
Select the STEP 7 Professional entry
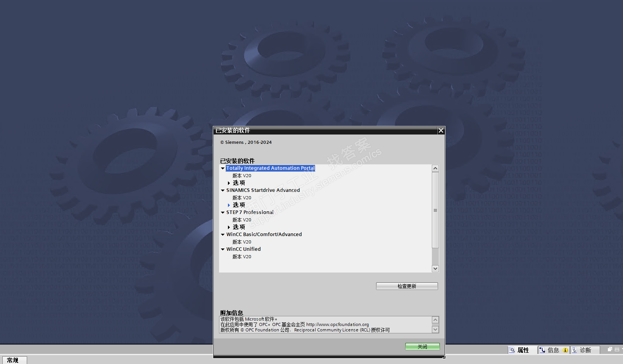(x=250, y=212)
